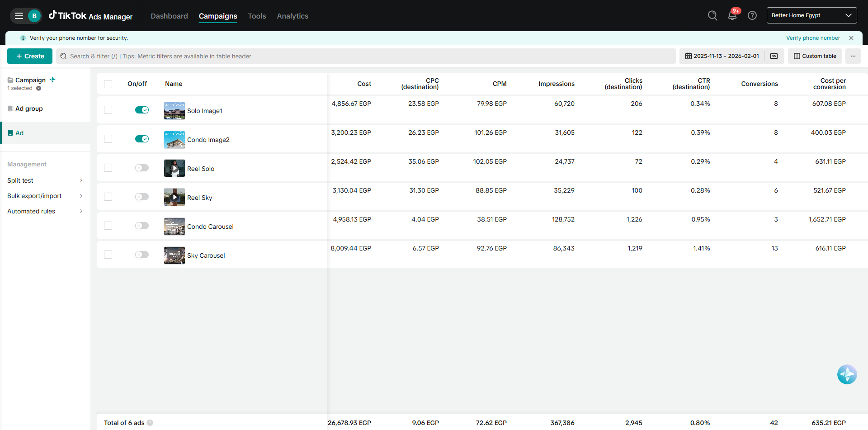Turn off the Solo Image1 ad
Viewport: 868px width, 430px height.
coord(142,110)
